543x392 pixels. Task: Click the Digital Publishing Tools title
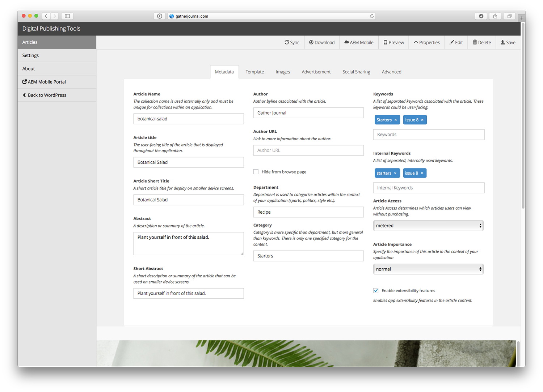coord(51,29)
